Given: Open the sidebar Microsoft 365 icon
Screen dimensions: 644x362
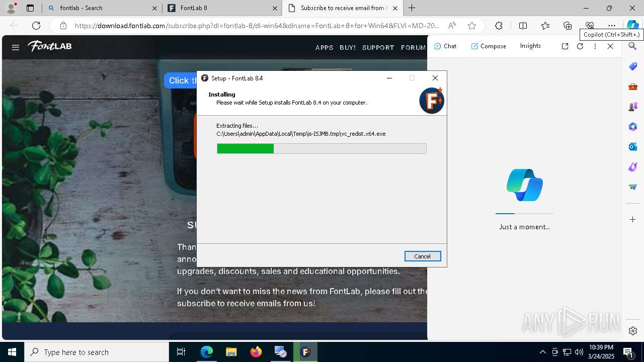Looking at the screenshot, I should [633, 127].
